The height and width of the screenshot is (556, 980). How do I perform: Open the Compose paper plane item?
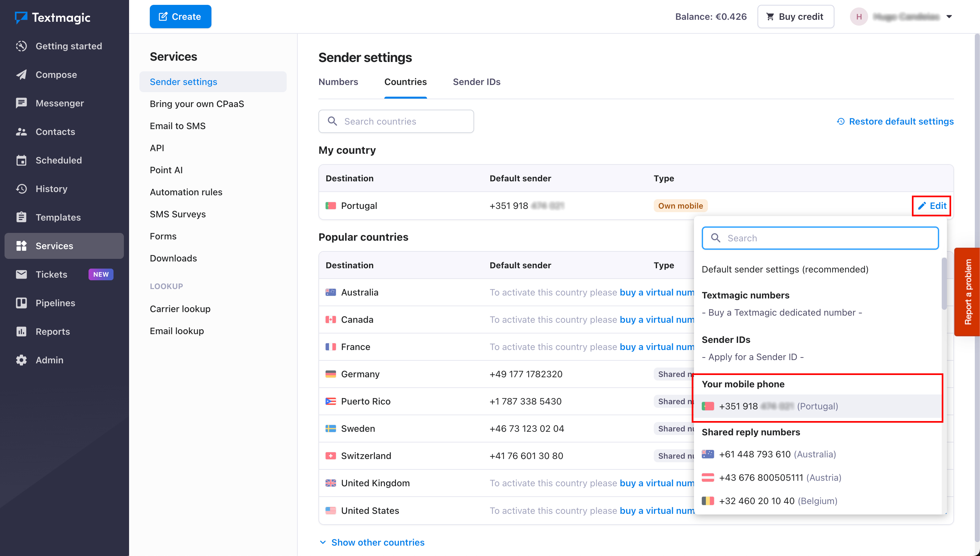point(64,75)
